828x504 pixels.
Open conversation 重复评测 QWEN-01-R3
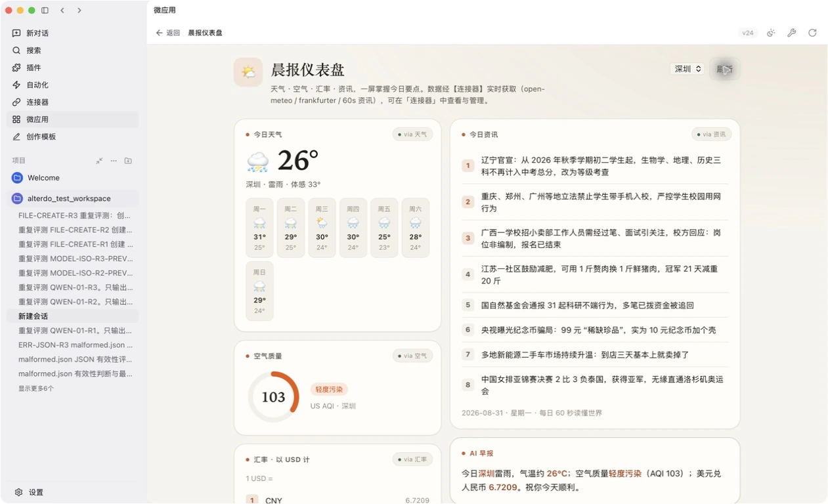tap(73, 287)
